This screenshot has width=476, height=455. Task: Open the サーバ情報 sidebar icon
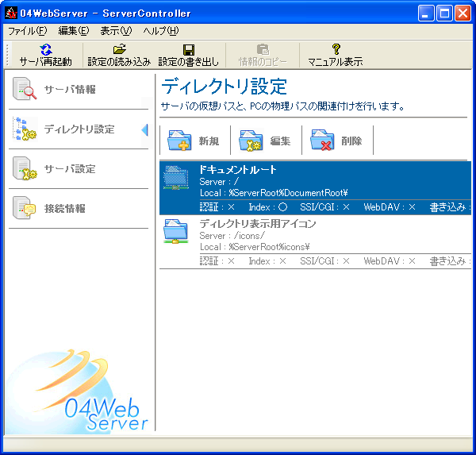coord(25,88)
